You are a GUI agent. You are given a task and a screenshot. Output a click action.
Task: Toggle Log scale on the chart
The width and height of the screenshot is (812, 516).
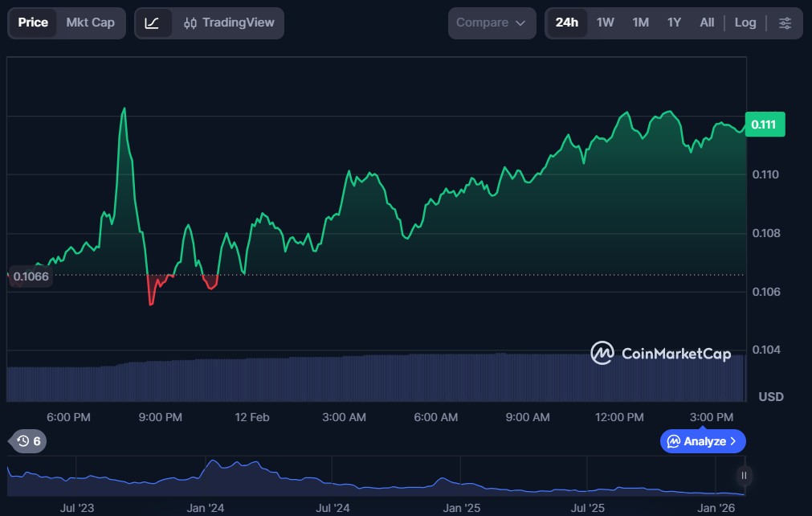(x=745, y=23)
